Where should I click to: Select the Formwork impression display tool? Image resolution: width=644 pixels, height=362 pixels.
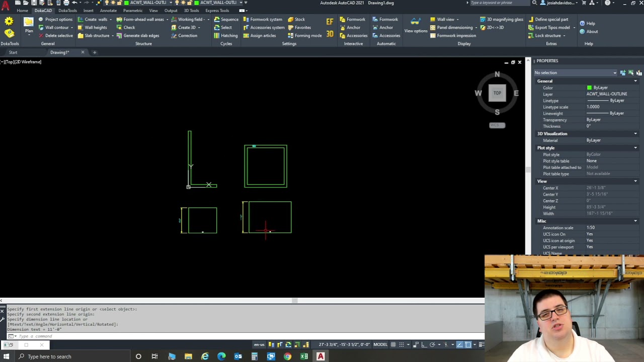453,36
